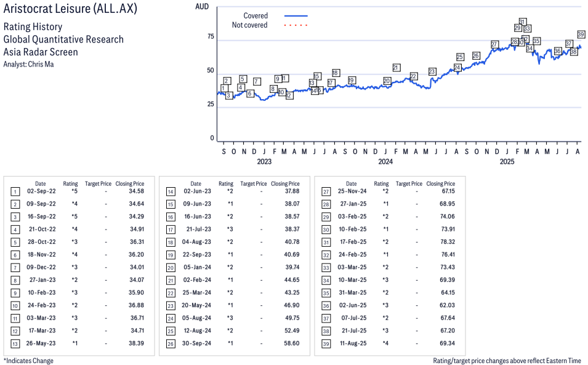Click chart marker 39 on the graph
Screen dimensions: 588x365
tap(581, 34)
